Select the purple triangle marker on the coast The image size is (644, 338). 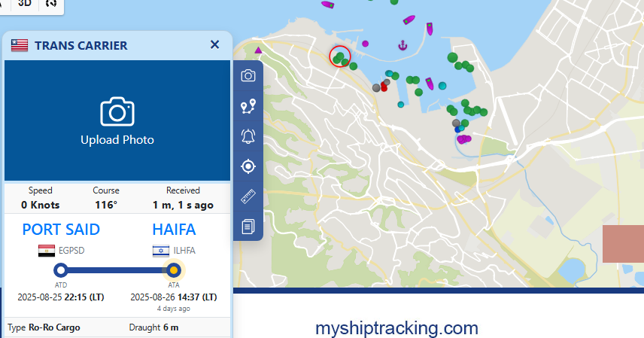(258, 50)
